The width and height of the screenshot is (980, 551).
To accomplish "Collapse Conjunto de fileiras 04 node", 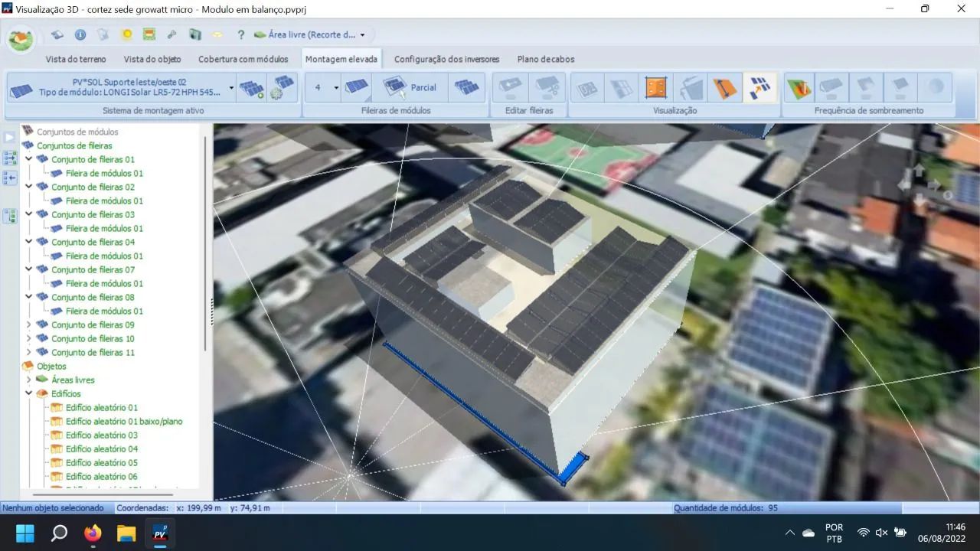I will pyautogui.click(x=28, y=242).
